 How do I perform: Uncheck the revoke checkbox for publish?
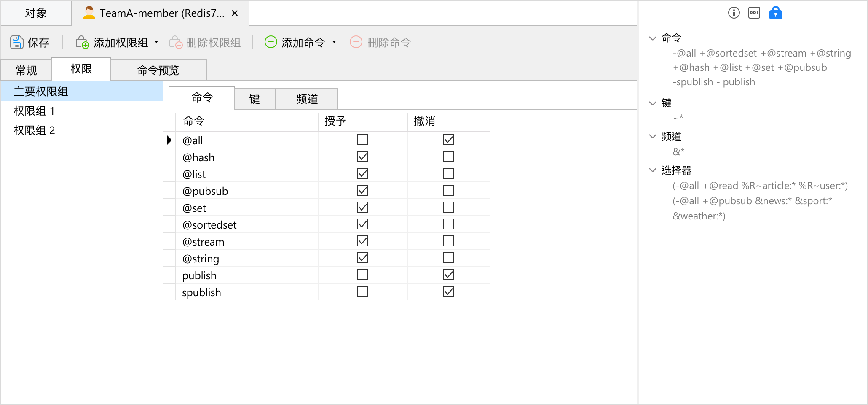[x=449, y=275]
